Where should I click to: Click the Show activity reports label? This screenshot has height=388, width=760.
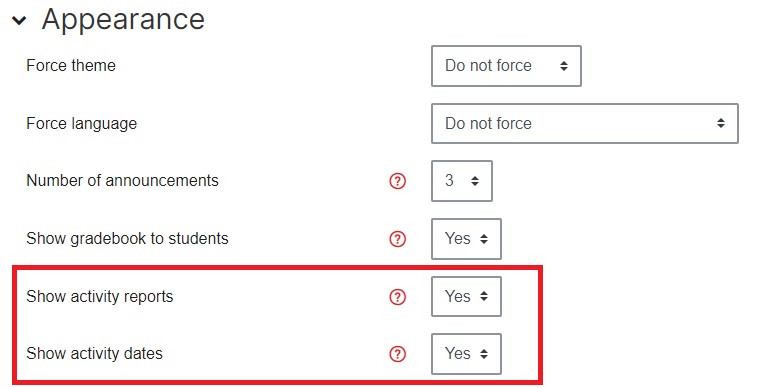click(99, 296)
